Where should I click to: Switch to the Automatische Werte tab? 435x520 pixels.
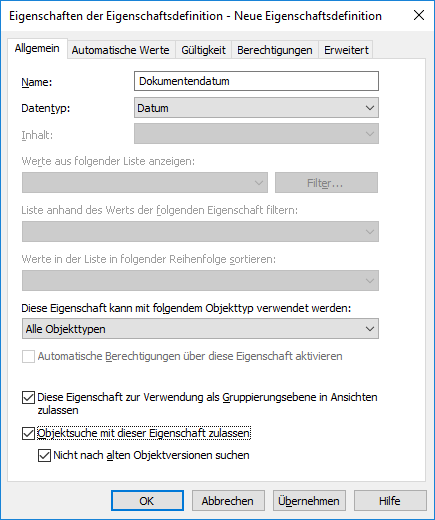pos(121,50)
